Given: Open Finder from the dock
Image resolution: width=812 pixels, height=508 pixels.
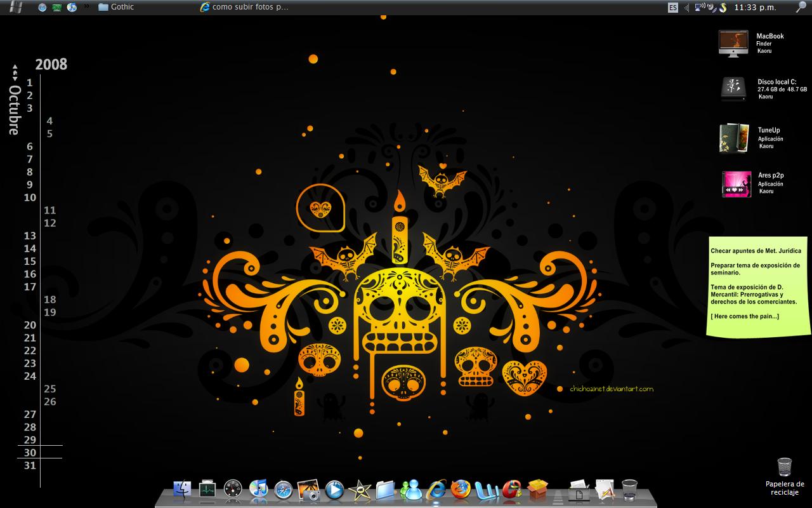Looking at the screenshot, I should pos(182,489).
